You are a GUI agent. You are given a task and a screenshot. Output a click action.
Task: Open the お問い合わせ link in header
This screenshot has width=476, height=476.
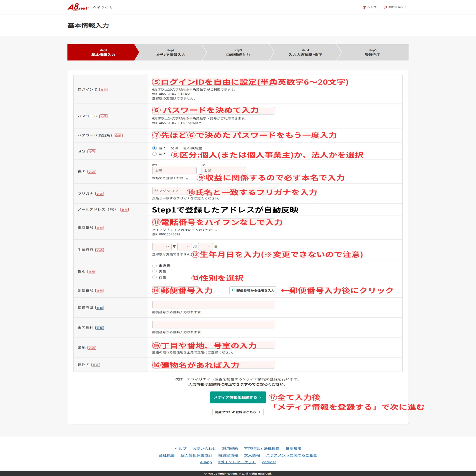click(x=395, y=7)
